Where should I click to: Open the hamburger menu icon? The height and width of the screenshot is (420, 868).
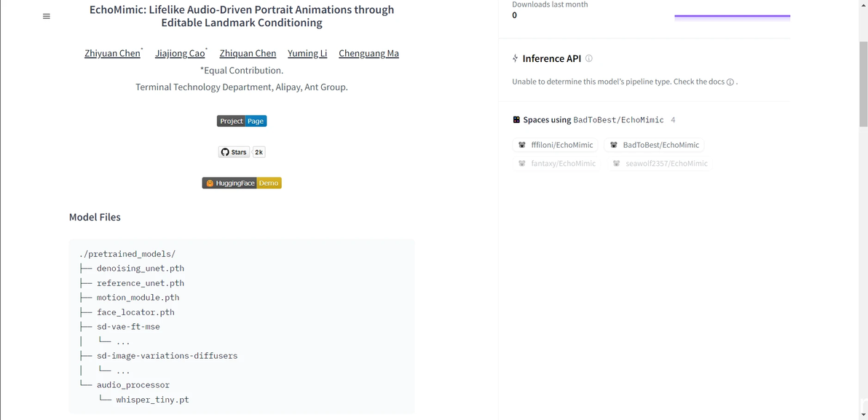[47, 17]
